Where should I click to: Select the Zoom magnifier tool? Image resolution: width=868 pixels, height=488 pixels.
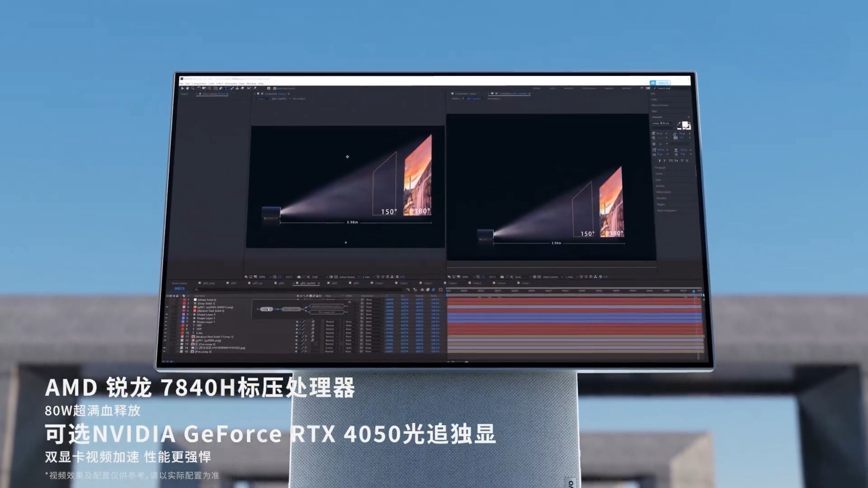click(193, 88)
